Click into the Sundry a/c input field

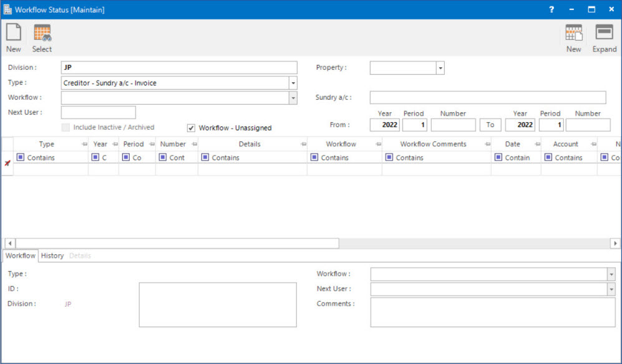(x=487, y=98)
